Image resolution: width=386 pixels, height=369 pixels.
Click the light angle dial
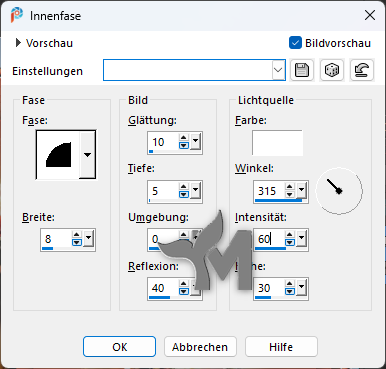tap(339, 191)
